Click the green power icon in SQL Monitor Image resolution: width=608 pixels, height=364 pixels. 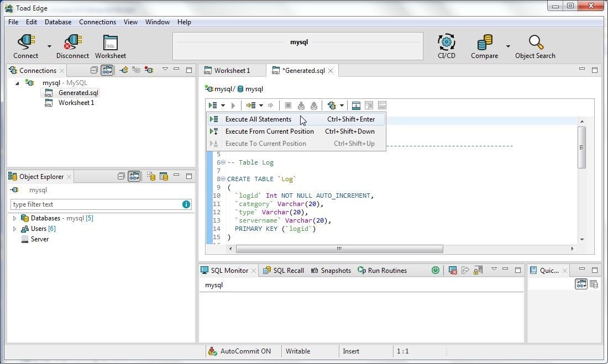[436, 270]
